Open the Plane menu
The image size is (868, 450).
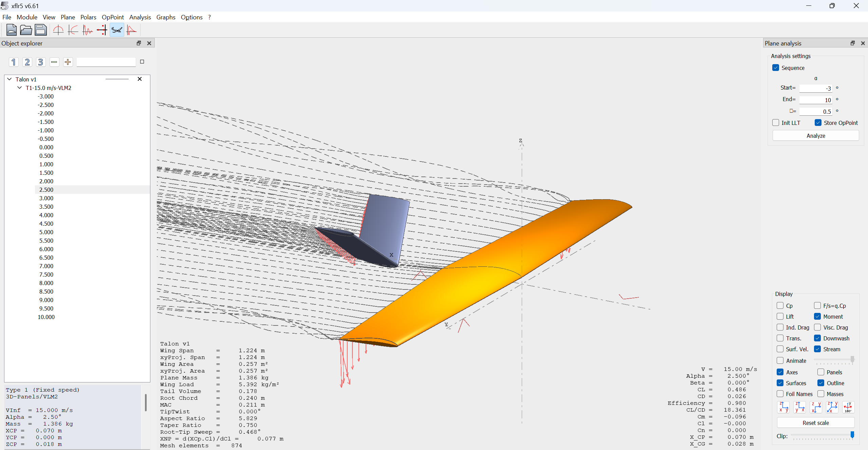[68, 17]
